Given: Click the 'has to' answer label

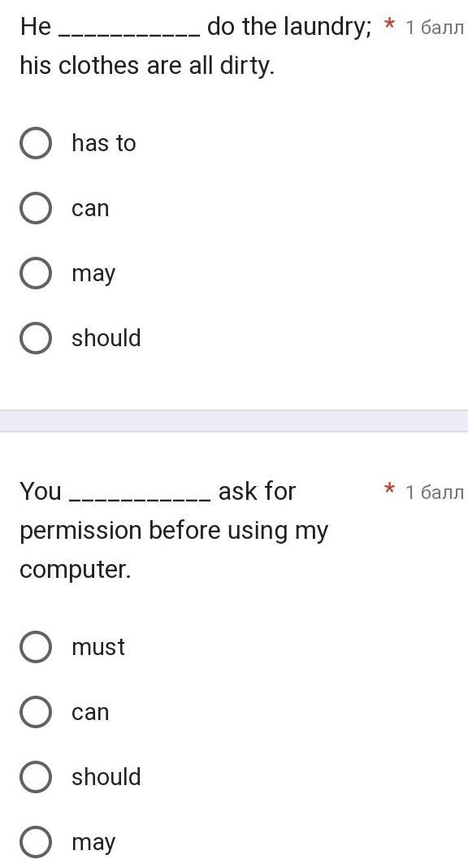Looking at the screenshot, I should [103, 143].
